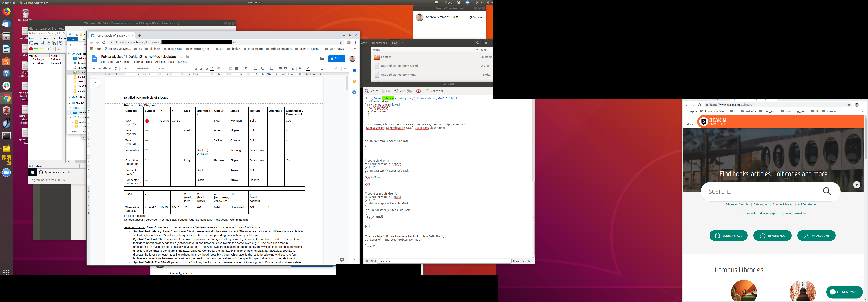Open the Advanced Search link on Deakin library

pos(736,204)
